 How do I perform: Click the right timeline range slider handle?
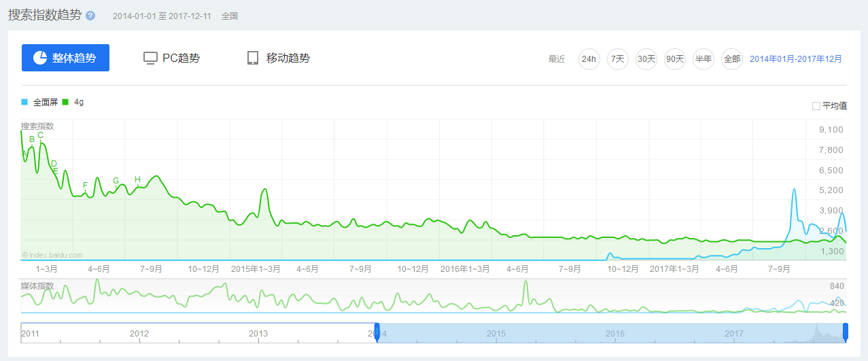point(846,332)
